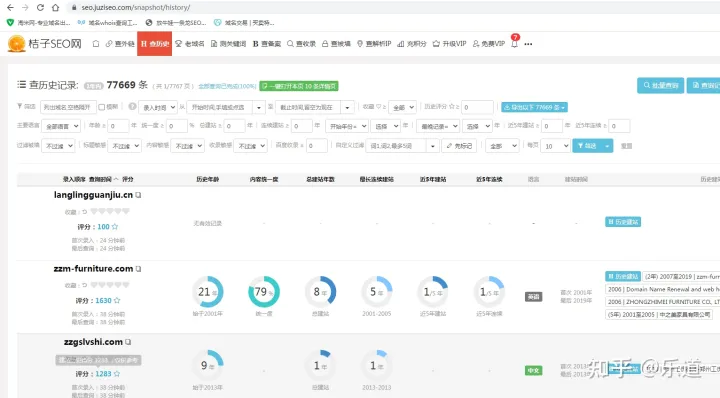Image resolution: width=720 pixels, height=398 pixels.
Task: Click the 8年 total site years ring
Action: [321, 292]
